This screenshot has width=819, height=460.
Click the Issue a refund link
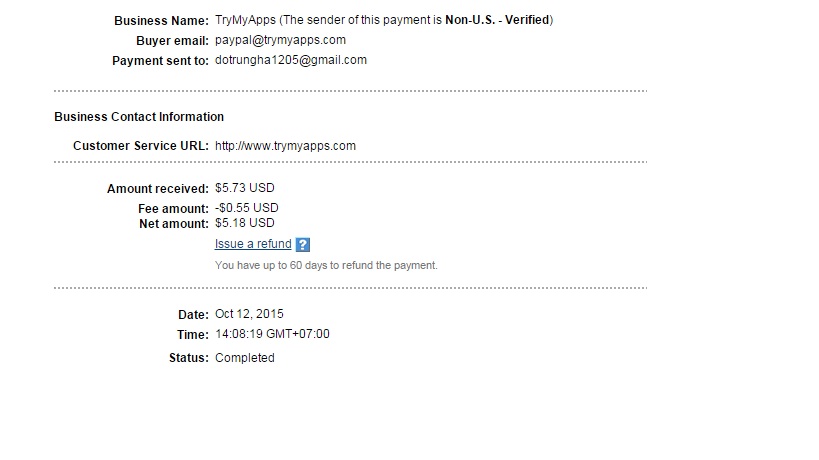click(253, 244)
